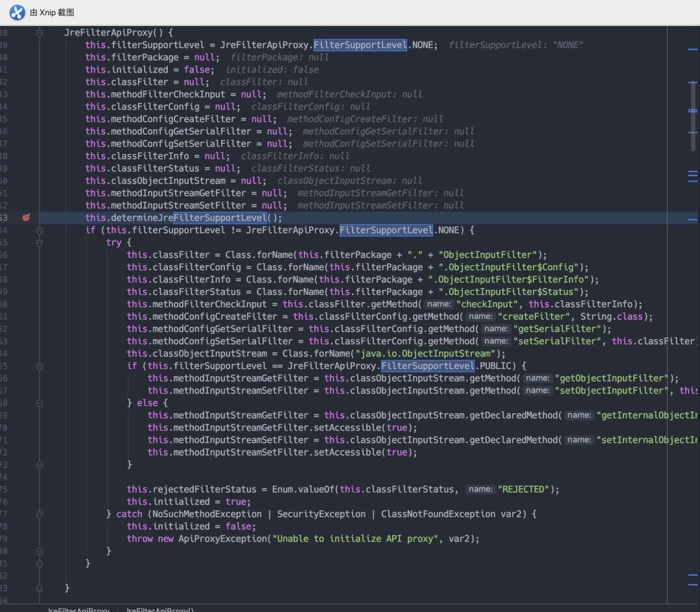Jump to stripe mark beside the highlighted breakpoint line
700x612 pixels.
pos(693,219)
